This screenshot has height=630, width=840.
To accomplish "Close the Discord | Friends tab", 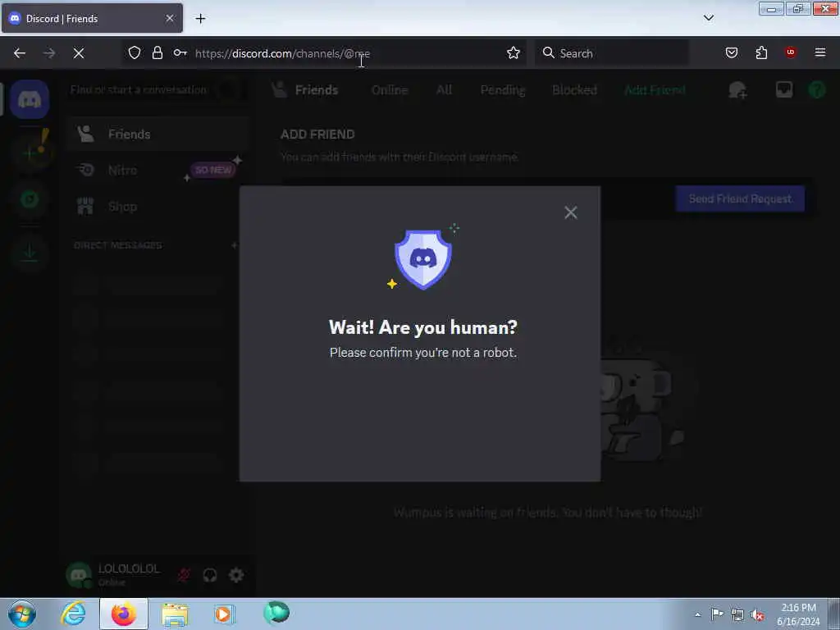I will point(170,18).
